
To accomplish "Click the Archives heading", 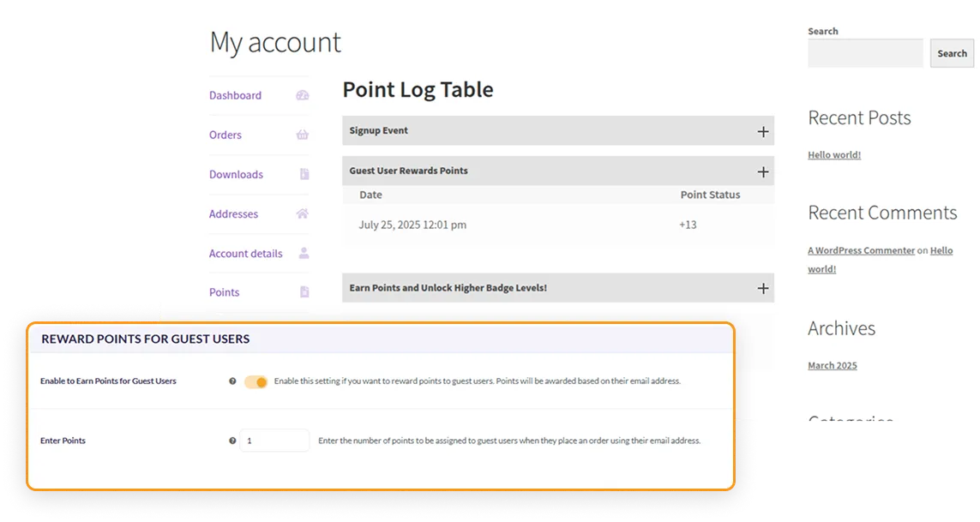I will coord(841,328).
